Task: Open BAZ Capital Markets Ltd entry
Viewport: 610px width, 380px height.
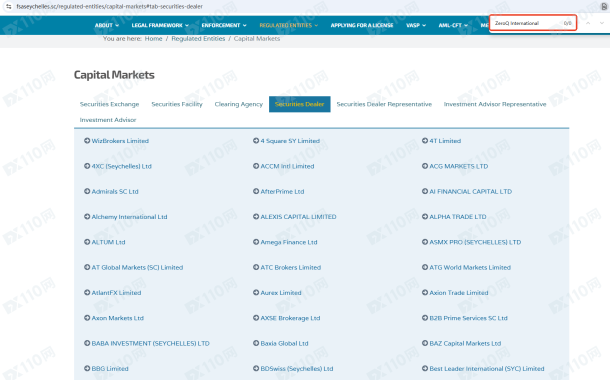Action: coord(465,343)
